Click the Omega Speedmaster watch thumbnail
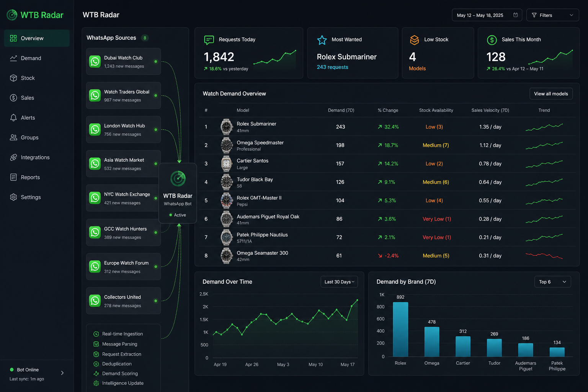Image resolution: width=588 pixels, height=392 pixels. tap(227, 145)
